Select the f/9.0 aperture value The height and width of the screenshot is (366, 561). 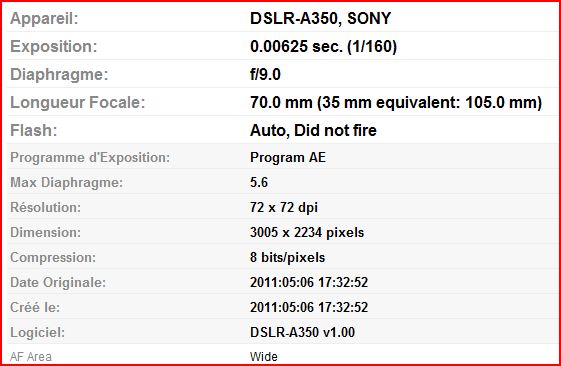pyautogui.click(x=265, y=74)
